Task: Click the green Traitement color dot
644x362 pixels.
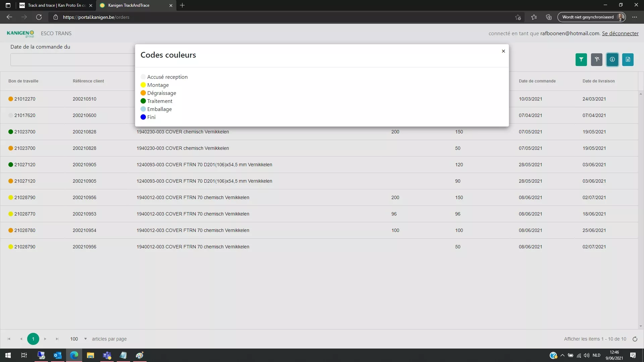Action: [143, 101]
